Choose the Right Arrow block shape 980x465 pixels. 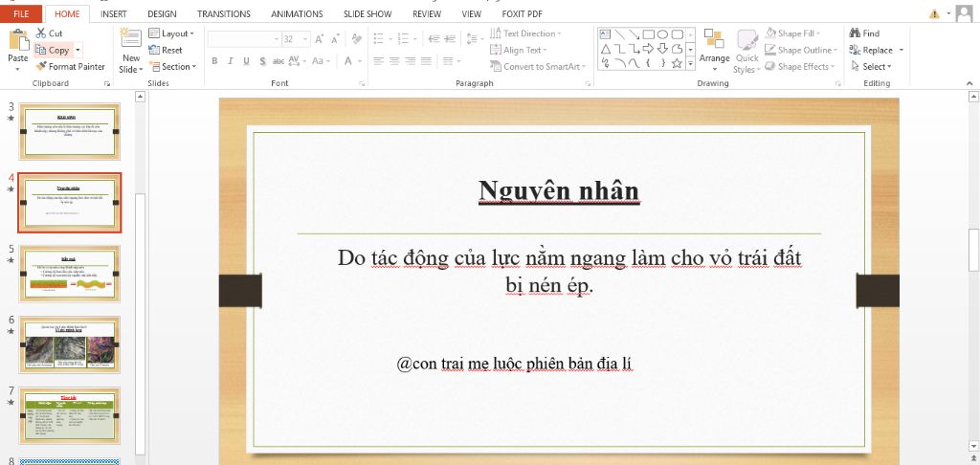649,49
